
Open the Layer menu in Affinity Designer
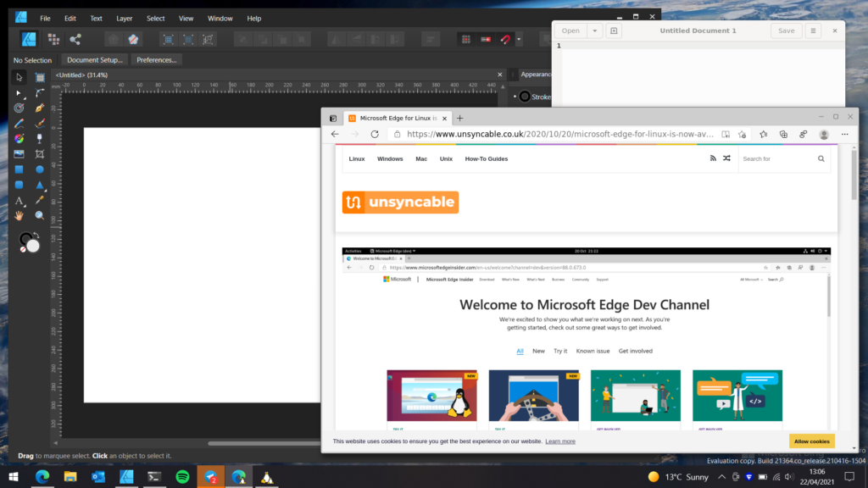(124, 18)
